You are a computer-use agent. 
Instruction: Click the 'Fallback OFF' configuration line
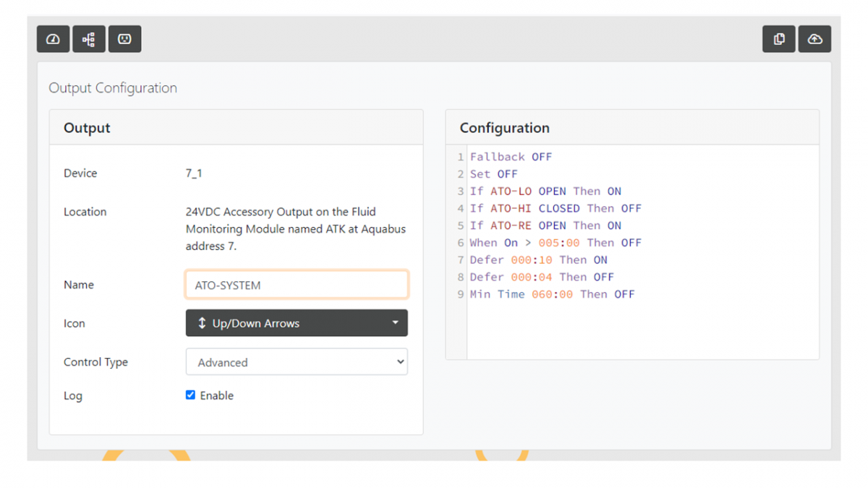coord(511,157)
